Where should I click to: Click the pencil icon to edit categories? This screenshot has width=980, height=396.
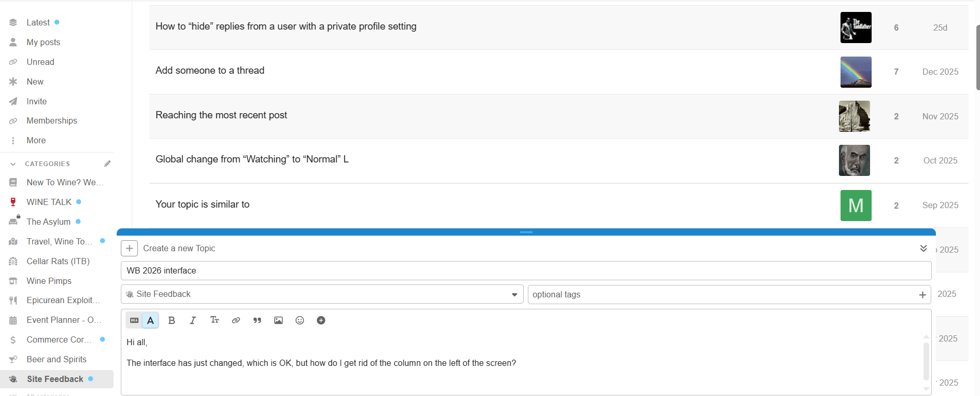coord(107,163)
